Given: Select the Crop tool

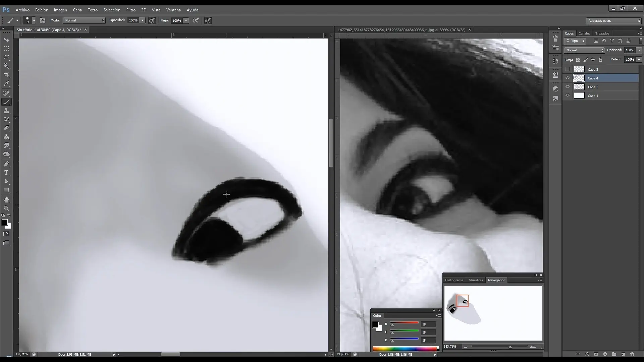Looking at the screenshot, I should coord(6,75).
